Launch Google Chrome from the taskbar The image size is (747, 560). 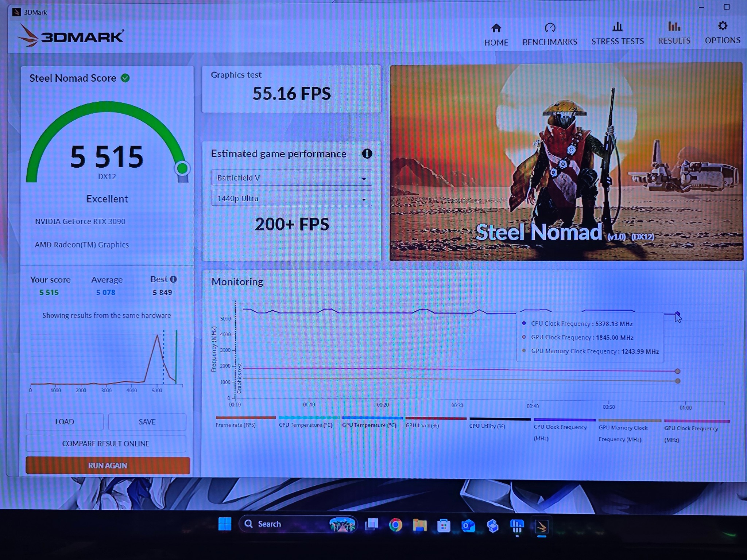pyautogui.click(x=395, y=525)
